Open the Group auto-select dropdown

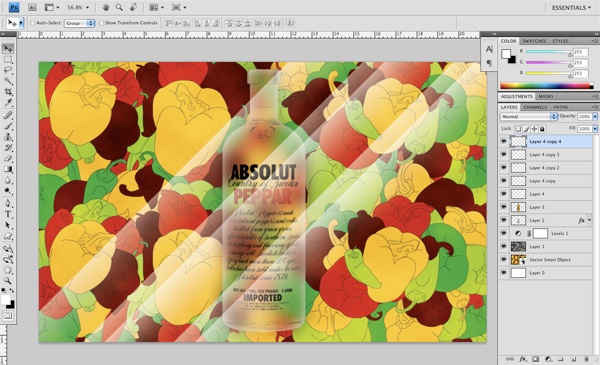79,23
